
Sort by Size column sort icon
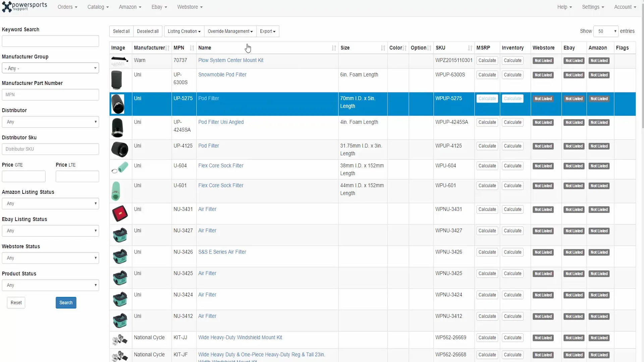(383, 48)
